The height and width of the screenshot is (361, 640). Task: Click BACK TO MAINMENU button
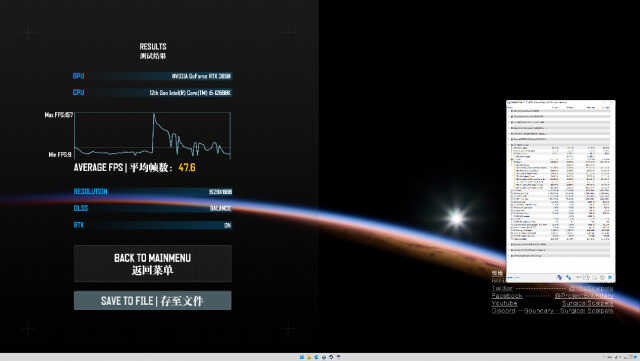pyautogui.click(x=153, y=263)
